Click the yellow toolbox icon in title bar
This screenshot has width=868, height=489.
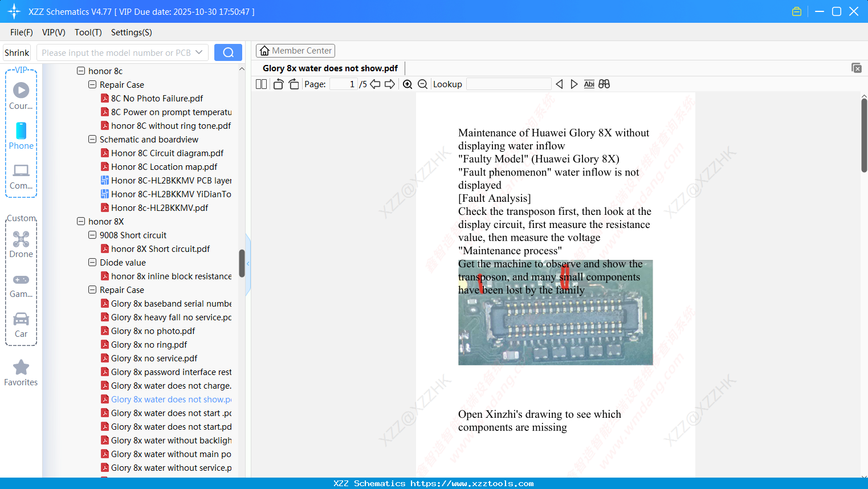(x=797, y=11)
